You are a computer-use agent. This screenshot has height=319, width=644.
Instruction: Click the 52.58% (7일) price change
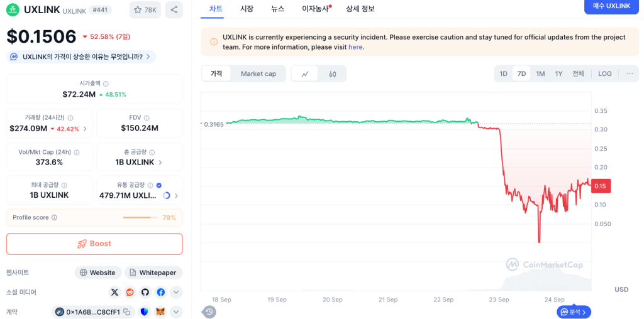pyautogui.click(x=107, y=37)
